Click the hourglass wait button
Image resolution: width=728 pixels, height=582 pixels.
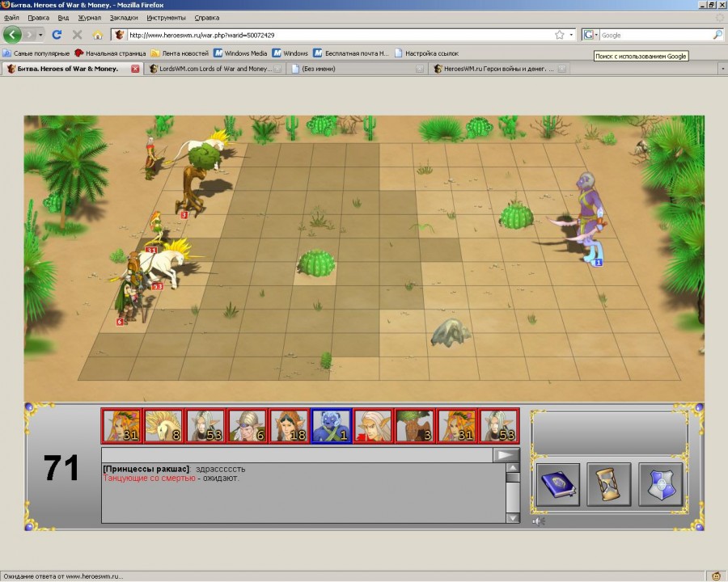point(608,484)
